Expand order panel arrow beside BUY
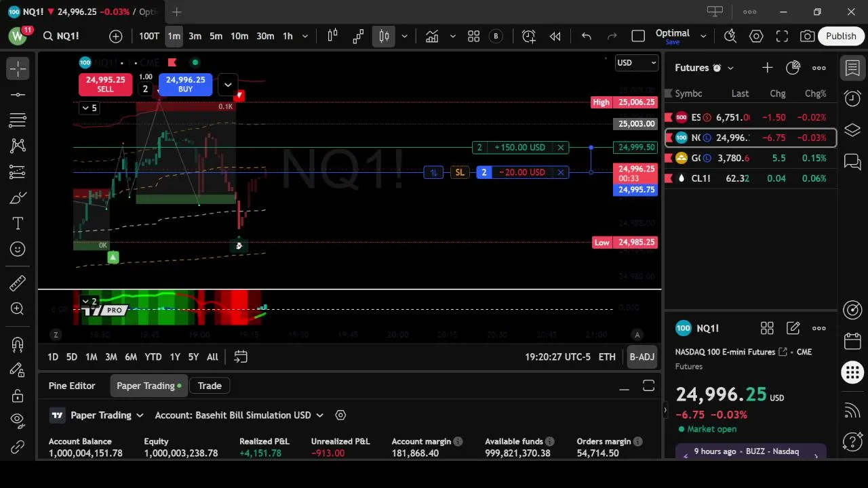Image resolution: width=868 pixels, height=488 pixels. [x=228, y=85]
